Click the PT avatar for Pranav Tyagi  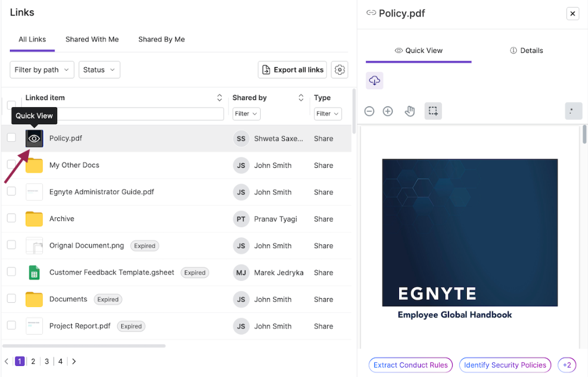pos(241,219)
